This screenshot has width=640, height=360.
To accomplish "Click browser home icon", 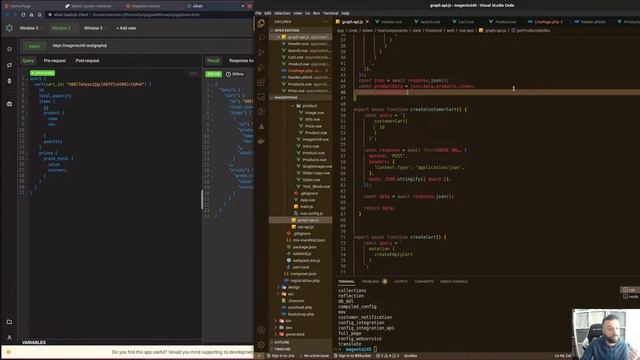I will pyautogui.click(x=31, y=15).
